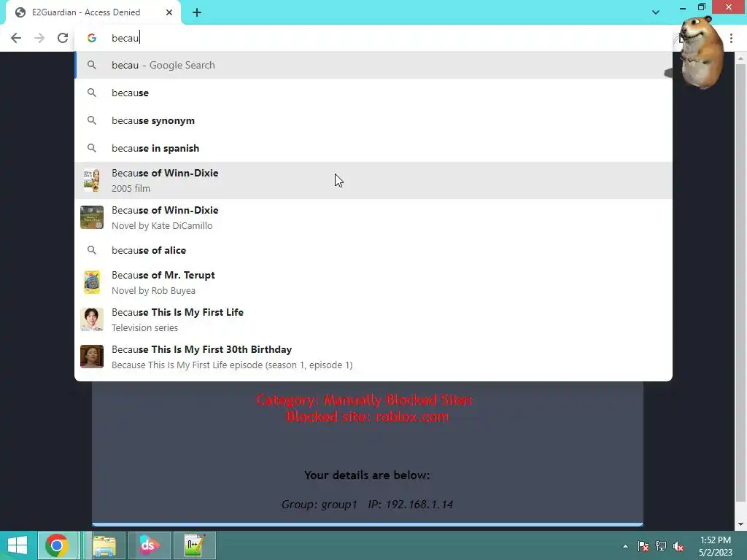Click the scrollbar down arrow
This screenshot has width=747, height=560.
coord(740,525)
